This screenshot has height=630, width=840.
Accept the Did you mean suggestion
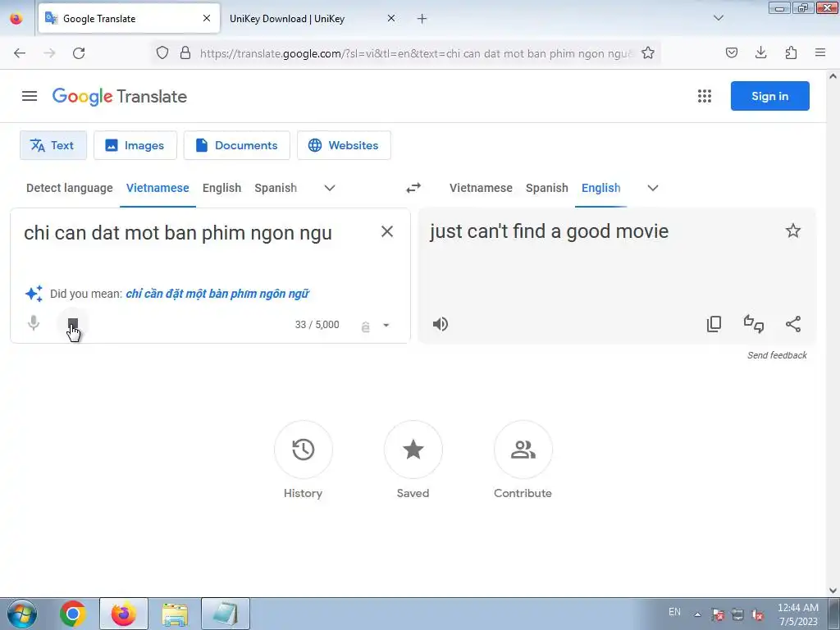click(x=217, y=294)
